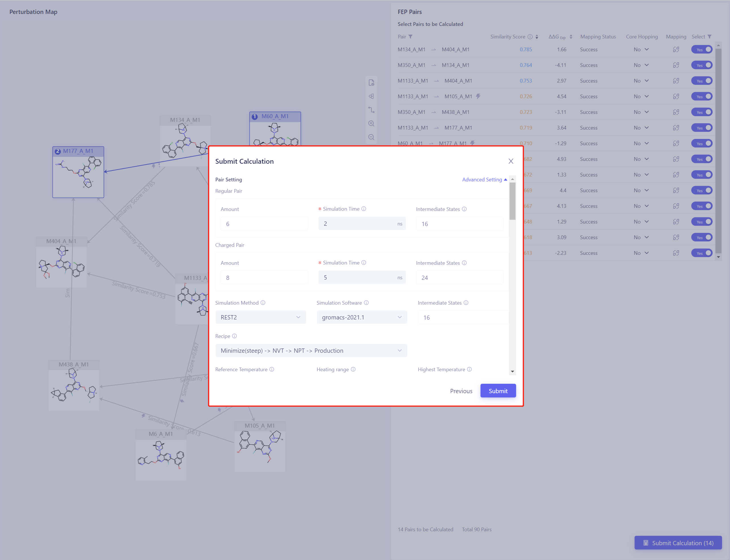
Task: Open the REST2 Simulation Method dropdown
Action: (x=260, y=317)
